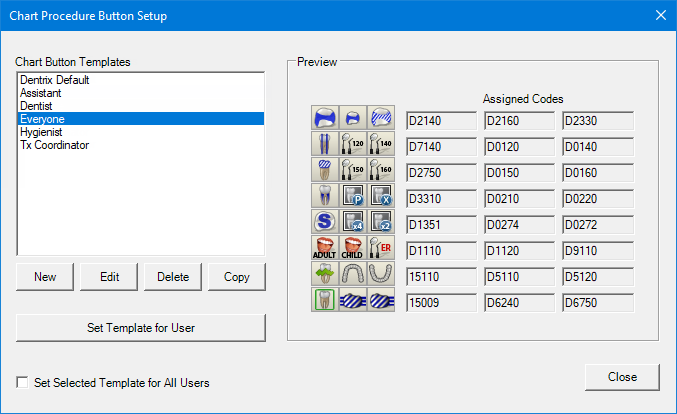
Task: Click Set Template for User button
Action: click(x=141, y=328)
